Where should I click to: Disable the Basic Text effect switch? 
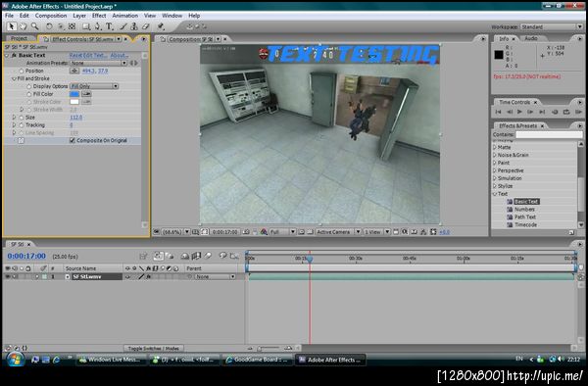tap(14, 56)
